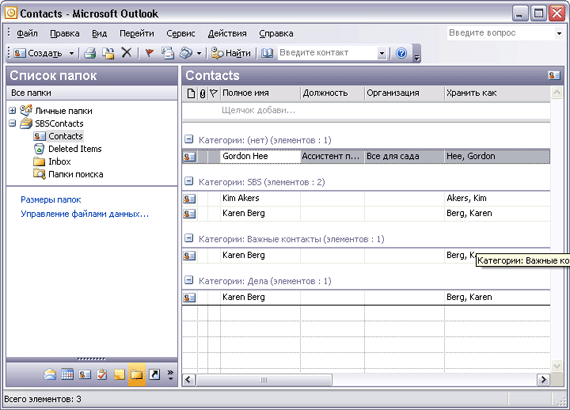Click the follow-up flag icon in toolbar
The height and width of the screenshot is (410, 570).
pos(149,53)
